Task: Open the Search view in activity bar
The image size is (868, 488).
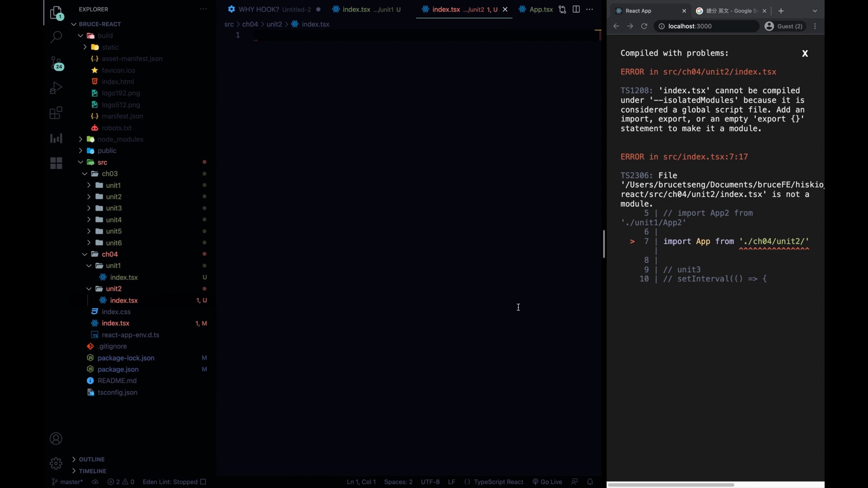Action: [56, 37]
